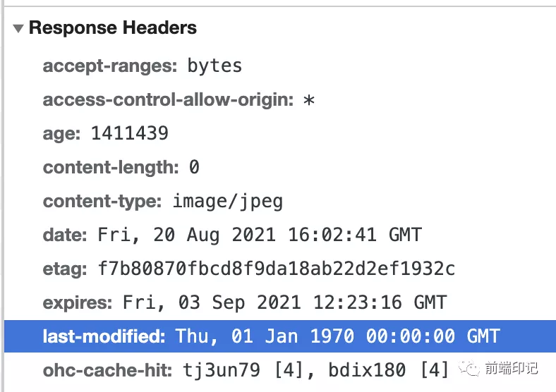Click the asterisk value of access-control-allow-origin
This screenshot has height=392, width=556.
click(x=308, y=101)
